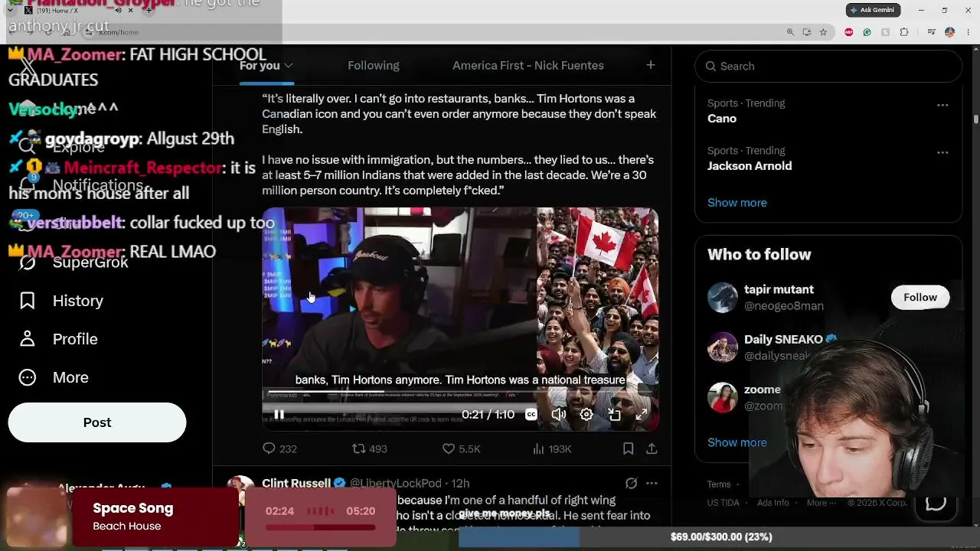
Task: Open more options for Cano trend
Action: pos(942,105)
